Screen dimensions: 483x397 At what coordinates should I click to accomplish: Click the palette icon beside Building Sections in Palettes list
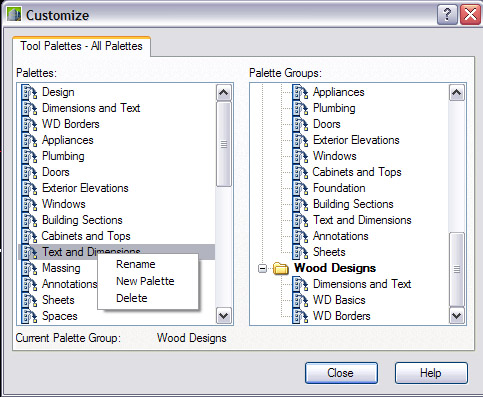tap(29, 220)
